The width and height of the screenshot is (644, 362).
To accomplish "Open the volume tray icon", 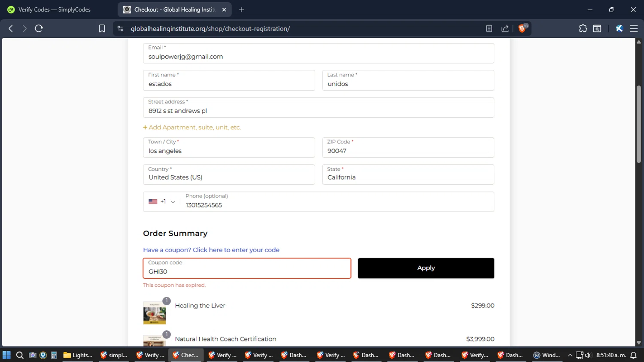I will pos(588,355).
